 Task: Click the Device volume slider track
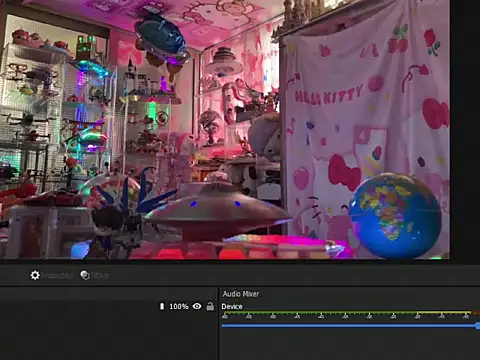(x=349, y=325)
